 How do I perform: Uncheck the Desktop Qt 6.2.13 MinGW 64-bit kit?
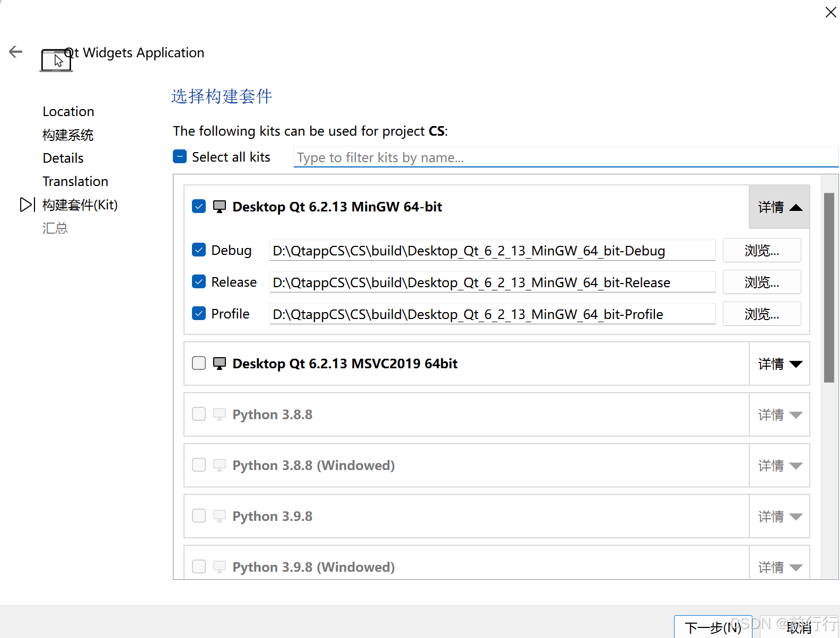coord(199,206)
